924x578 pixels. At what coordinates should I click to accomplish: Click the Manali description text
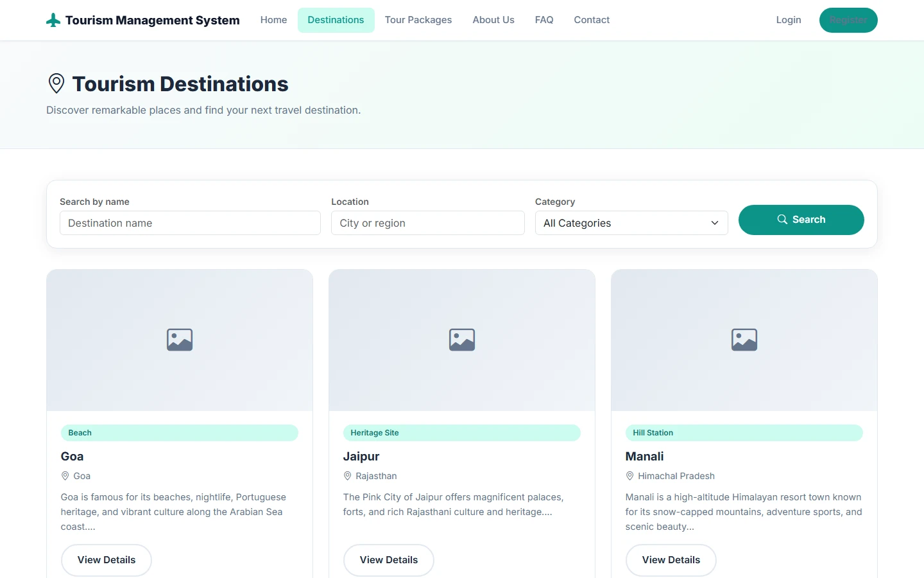[744, 512]
